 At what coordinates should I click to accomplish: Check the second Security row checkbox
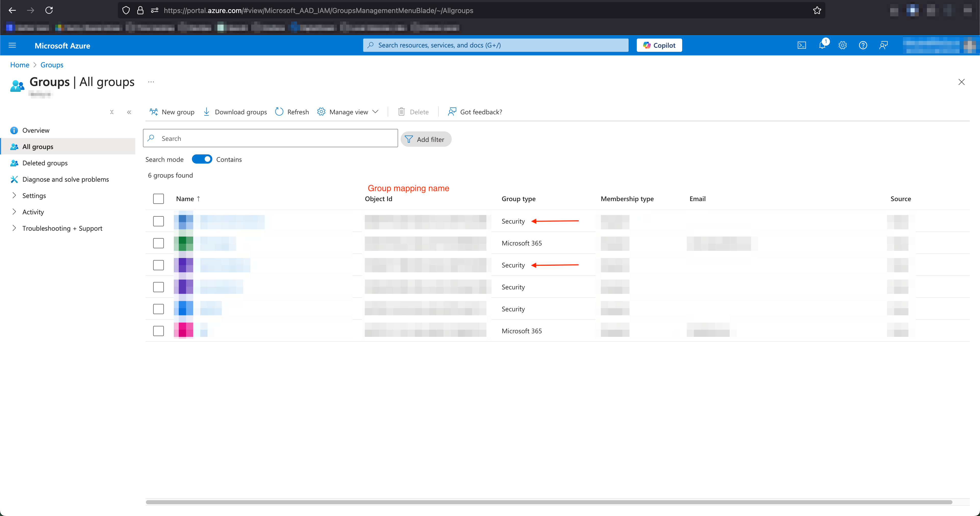point(158,265)
